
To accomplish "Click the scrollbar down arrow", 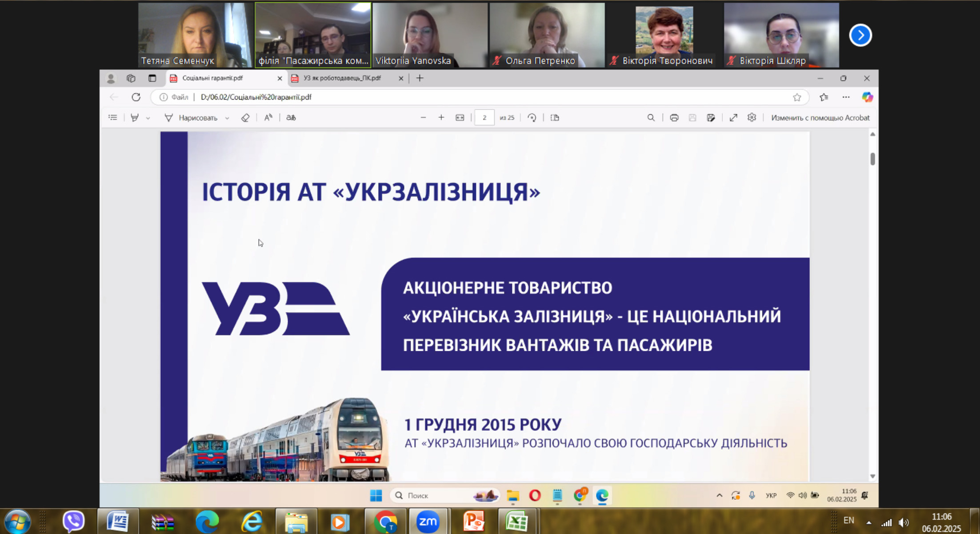I will click(873, 476).
